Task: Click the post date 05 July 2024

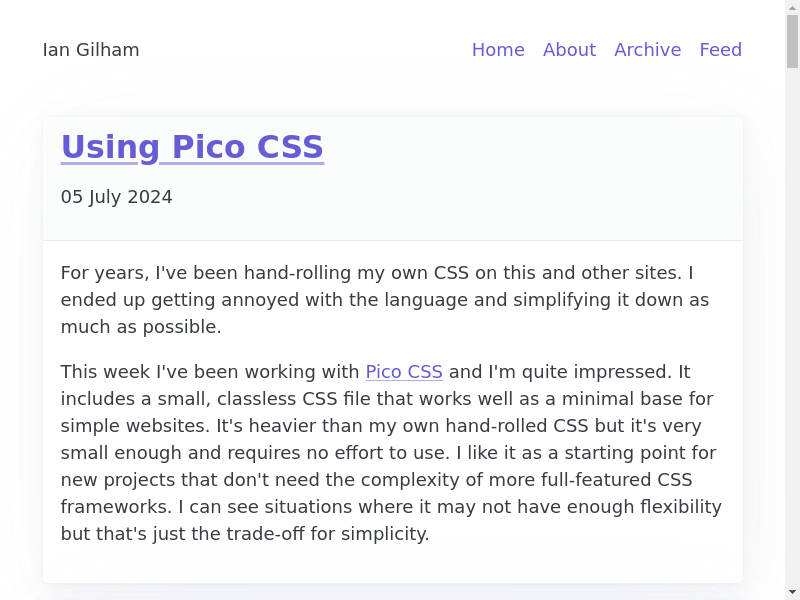Action: 116,197
